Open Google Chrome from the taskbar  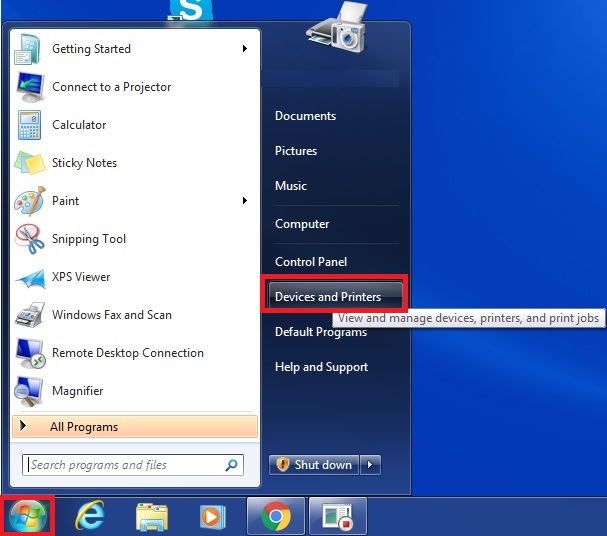275,516
